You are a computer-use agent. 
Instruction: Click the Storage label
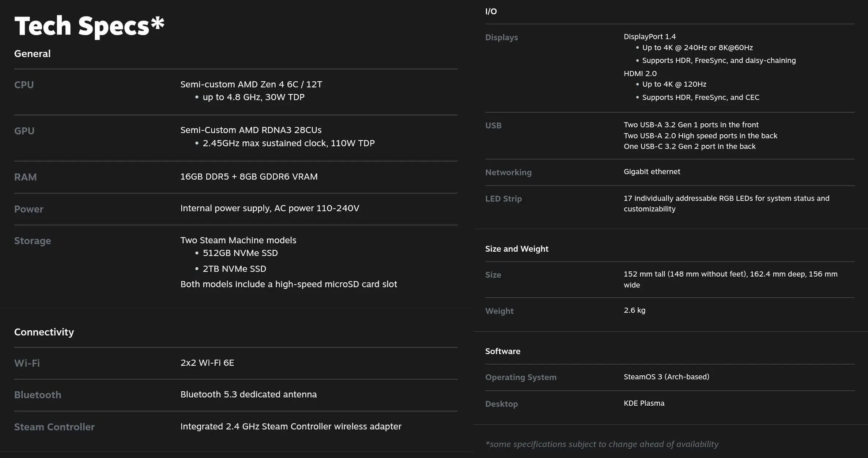[32, 240]
